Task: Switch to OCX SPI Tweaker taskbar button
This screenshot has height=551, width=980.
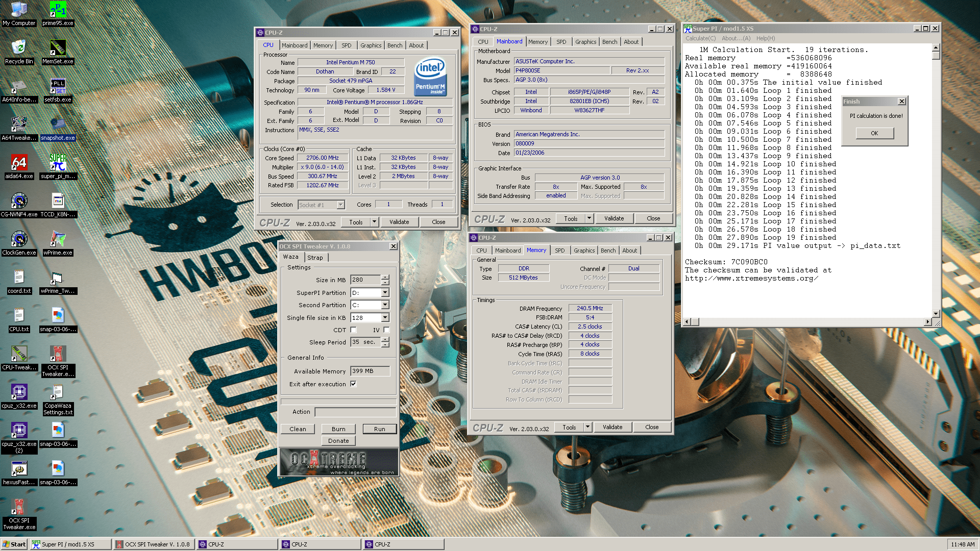Action: (154, 544)
